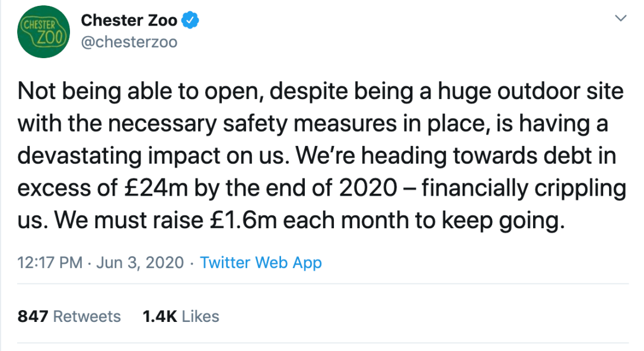Click the Jun 3, 2020 date text
The height and width of the screenshot is (351, 644).
[x=140, y=262]
